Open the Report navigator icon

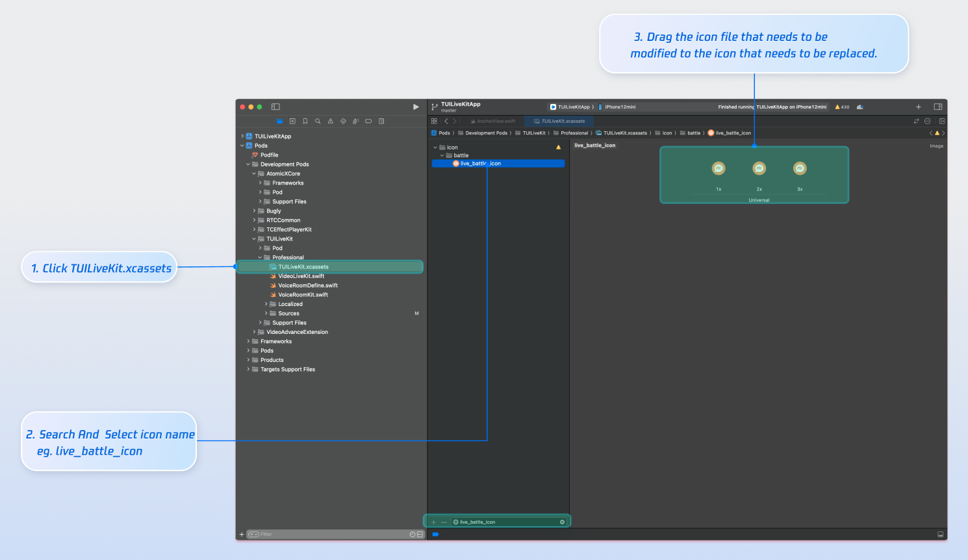[x=381, y=121]
